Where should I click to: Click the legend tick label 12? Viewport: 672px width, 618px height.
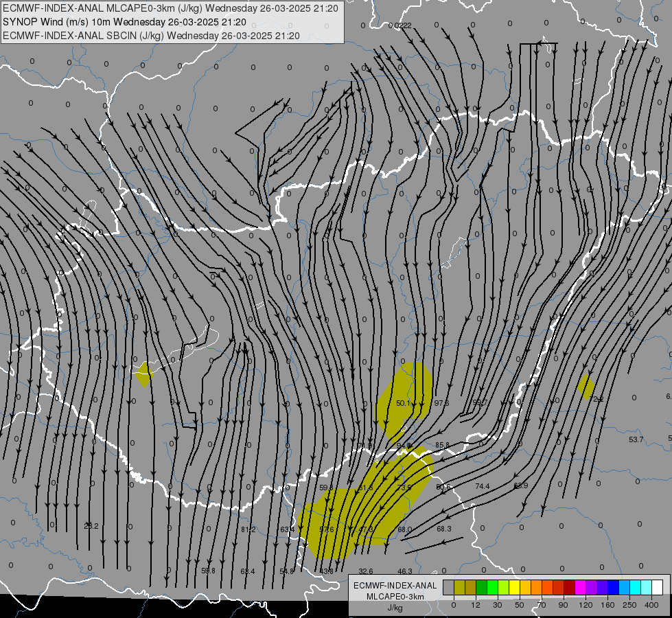(x=476, y=605)
